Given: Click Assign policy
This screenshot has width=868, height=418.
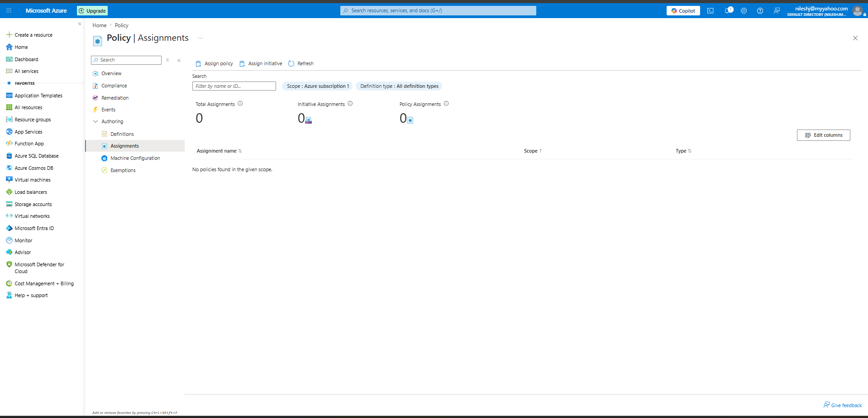Looking at the screenshot, I should [214, 63].
